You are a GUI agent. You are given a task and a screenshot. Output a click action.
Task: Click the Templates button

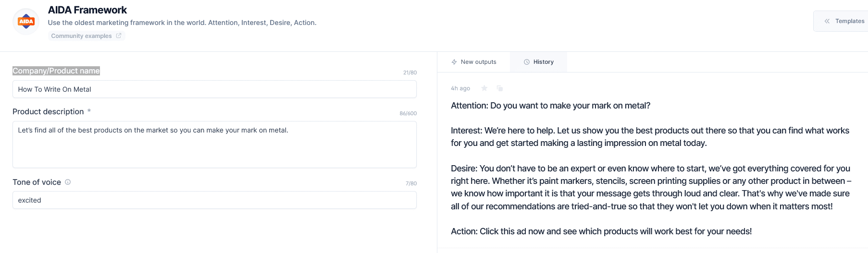pyautogui.click(x=841, y=21)
